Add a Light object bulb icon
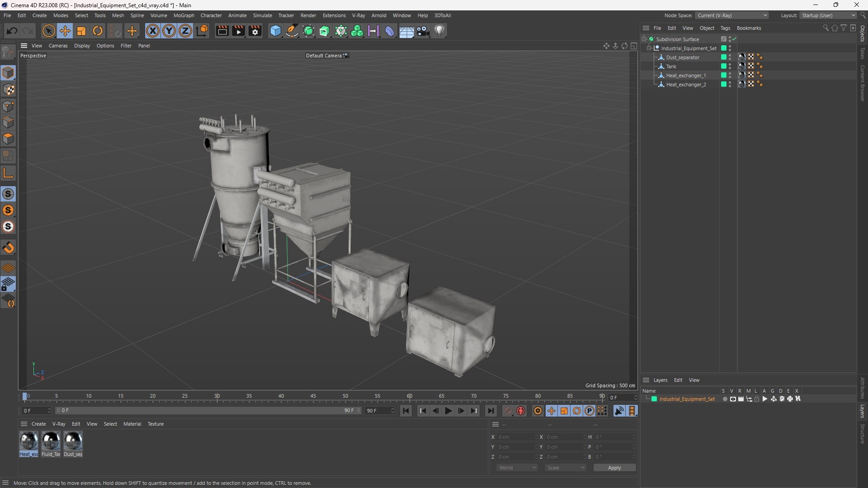 point(439,31)
